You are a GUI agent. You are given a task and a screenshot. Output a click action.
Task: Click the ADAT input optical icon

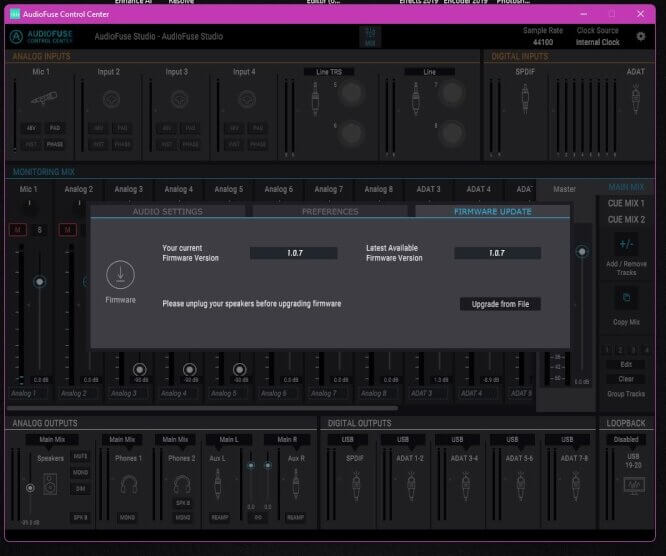635,99
